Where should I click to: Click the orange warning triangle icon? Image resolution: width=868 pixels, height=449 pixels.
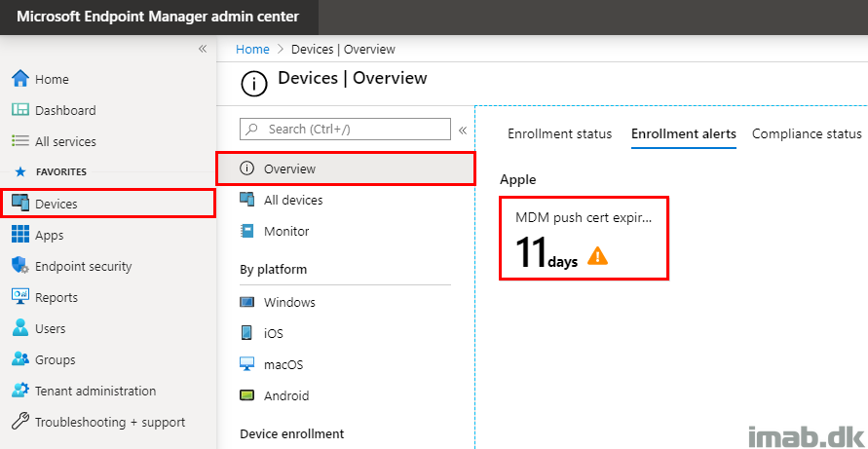(x=597, y=256)
